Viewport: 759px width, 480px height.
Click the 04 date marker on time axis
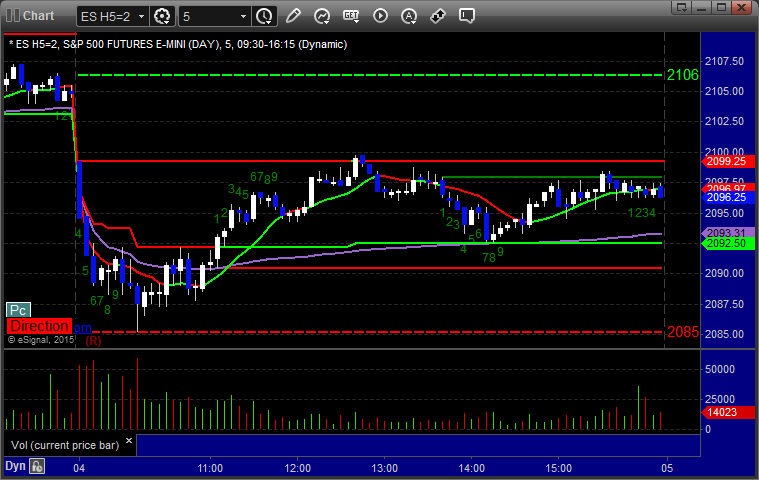79,468
